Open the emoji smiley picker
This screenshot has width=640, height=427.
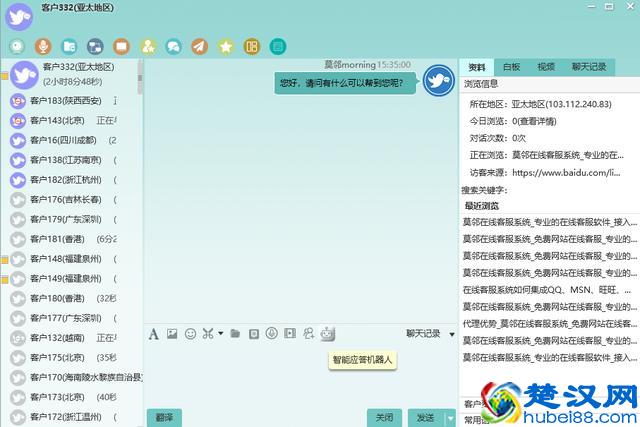point(190,334)
